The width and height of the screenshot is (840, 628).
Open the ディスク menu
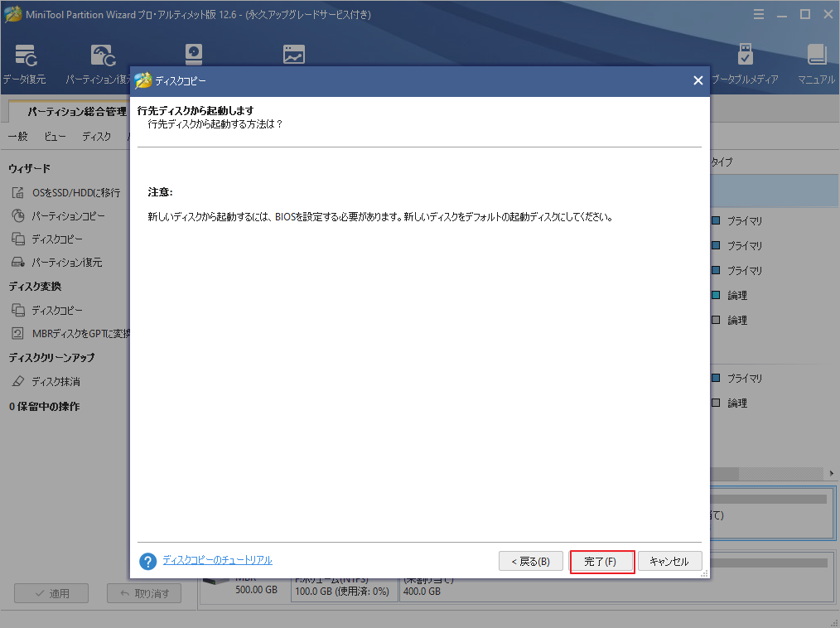pos(96,136)
